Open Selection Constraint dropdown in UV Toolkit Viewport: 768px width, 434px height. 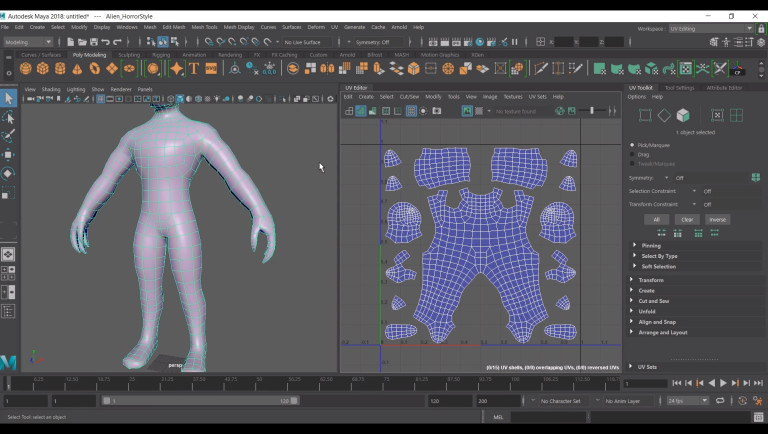[x=694, y=191]
